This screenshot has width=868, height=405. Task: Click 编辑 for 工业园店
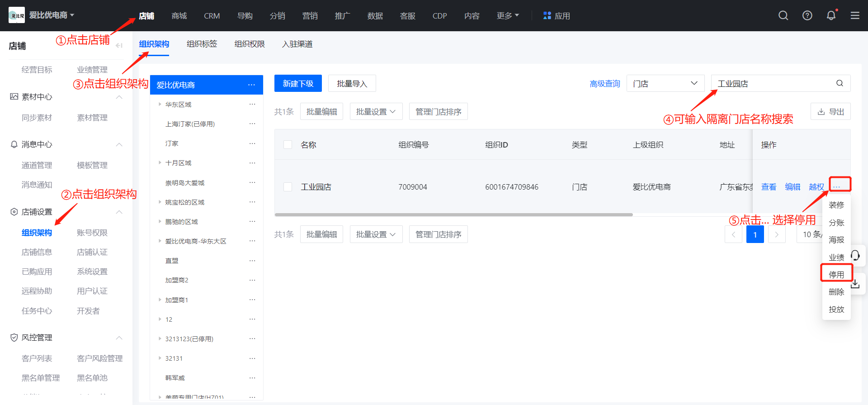(793, 186)
